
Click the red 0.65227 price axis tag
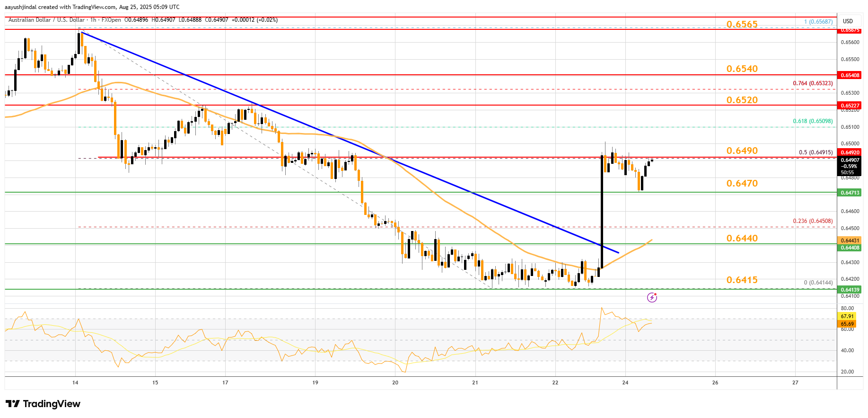tap(850, 106)
